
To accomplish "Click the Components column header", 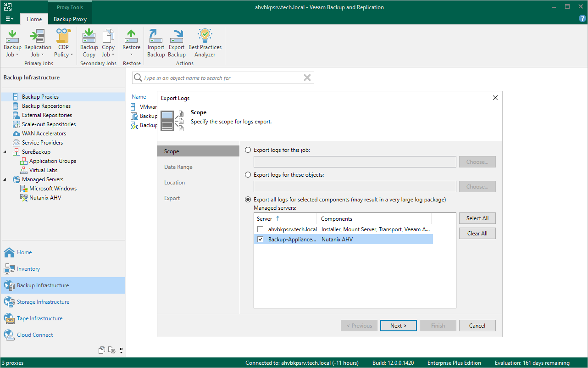I will (374, 219).
